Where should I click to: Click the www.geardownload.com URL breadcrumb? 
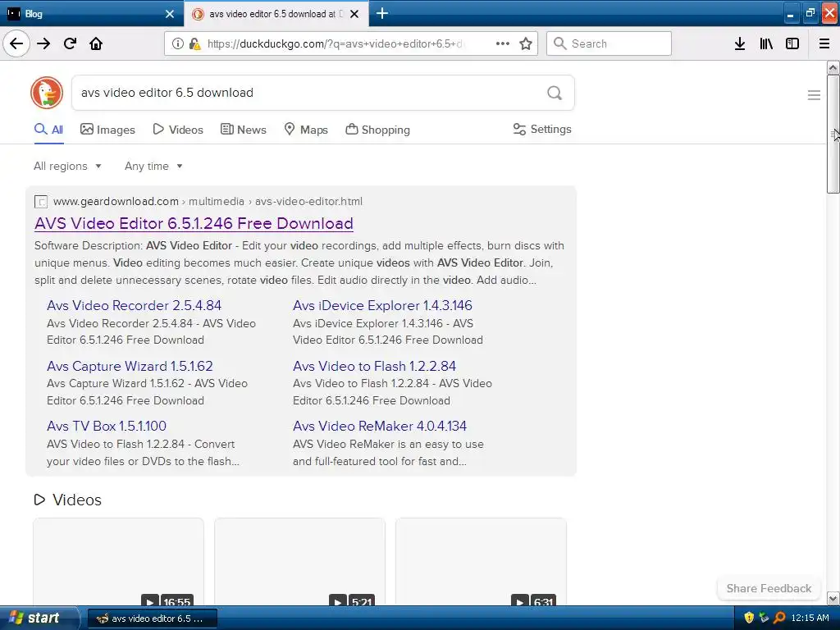(x=116, y=202)
